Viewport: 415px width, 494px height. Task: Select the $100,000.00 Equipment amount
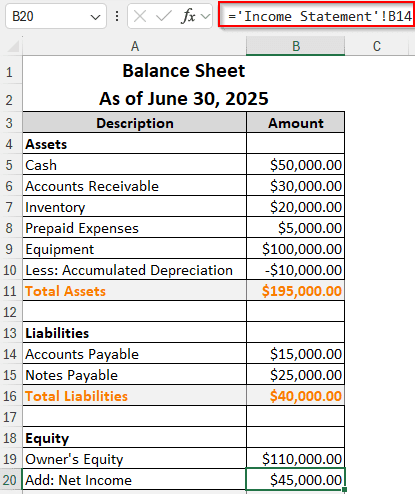coord(296,249)
